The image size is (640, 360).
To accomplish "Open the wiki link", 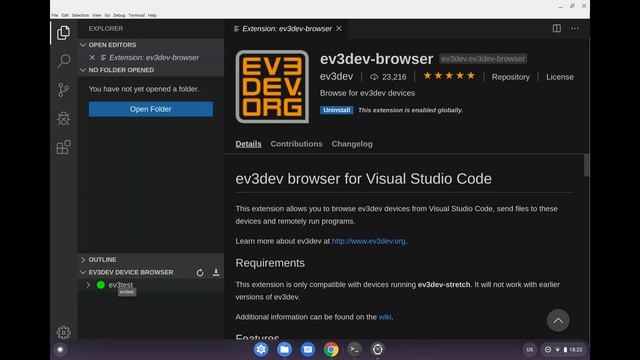I will [x=384, y=317].
